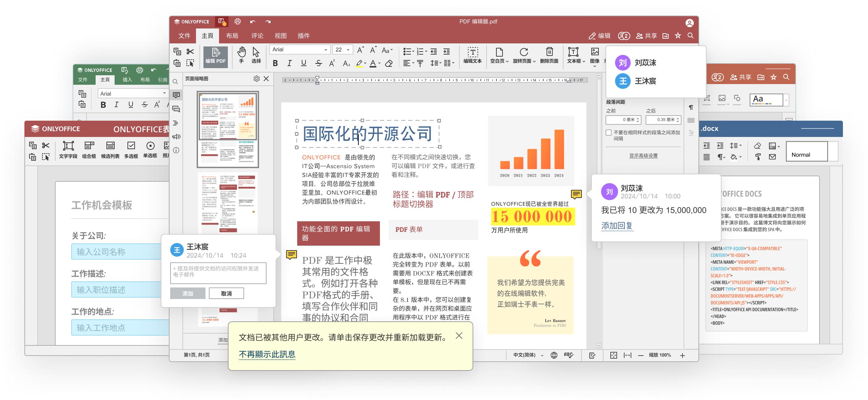
Task: Click decrease indent icon
Action: 434,52
